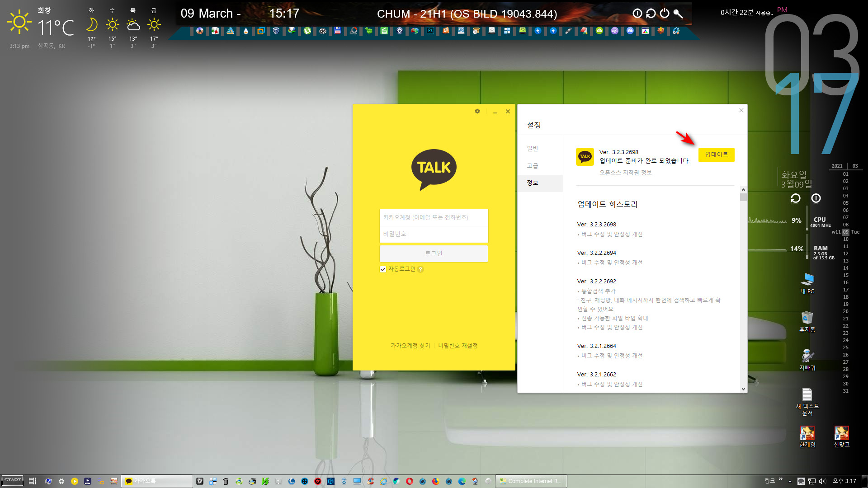
Task: Click the power icon in the top bar
Action: [664, 14]
